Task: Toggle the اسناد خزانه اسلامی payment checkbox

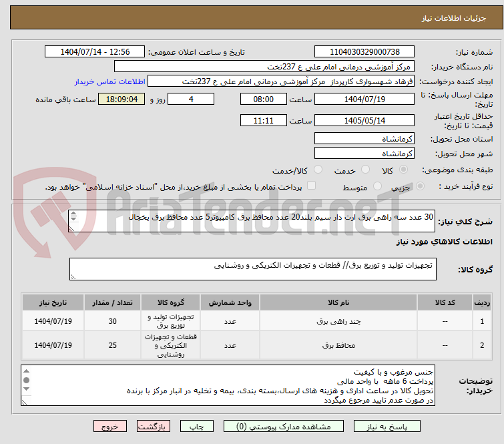Action: coord(311,186)
